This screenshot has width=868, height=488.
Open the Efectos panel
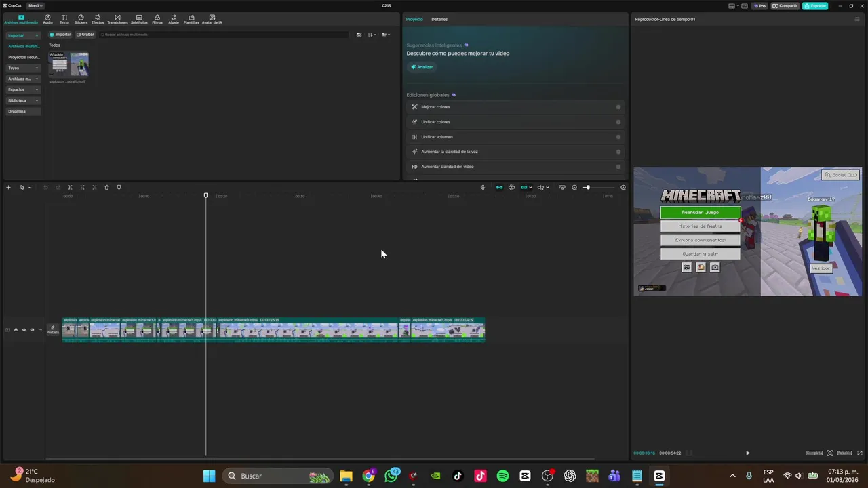click(x=98, y=19)
